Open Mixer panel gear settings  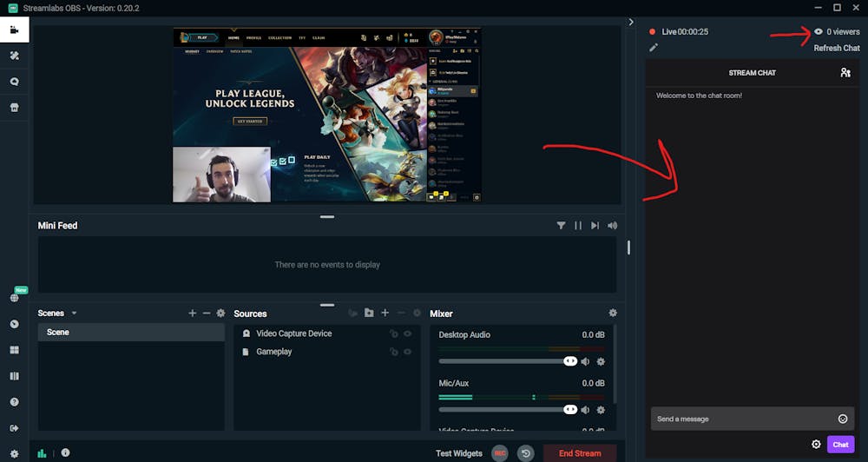[x=613, y=313]
